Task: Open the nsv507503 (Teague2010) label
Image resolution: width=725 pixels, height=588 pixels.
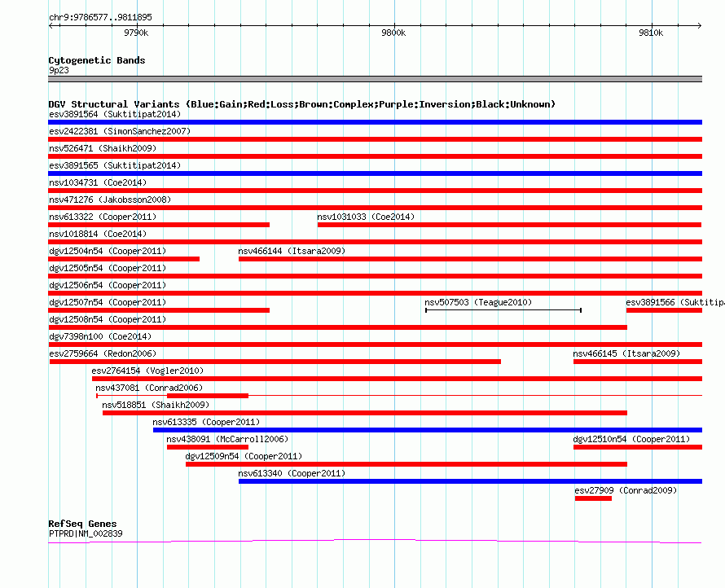Action: pyautogui.click(x=478, y=302)
